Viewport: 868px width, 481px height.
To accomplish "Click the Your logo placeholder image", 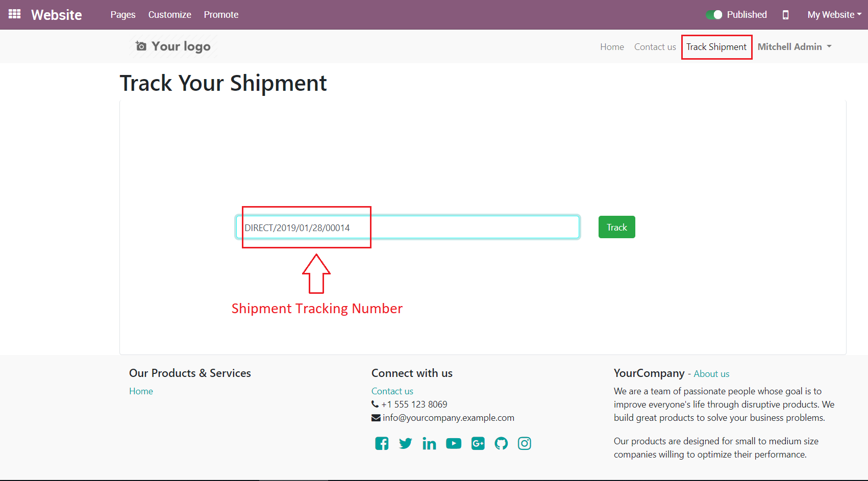I will [x=173, y=46].
